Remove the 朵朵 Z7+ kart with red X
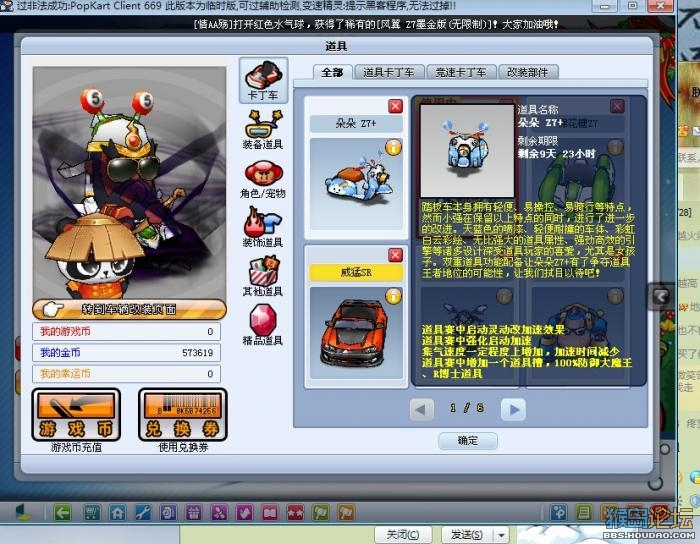 [x=395, y=106]
